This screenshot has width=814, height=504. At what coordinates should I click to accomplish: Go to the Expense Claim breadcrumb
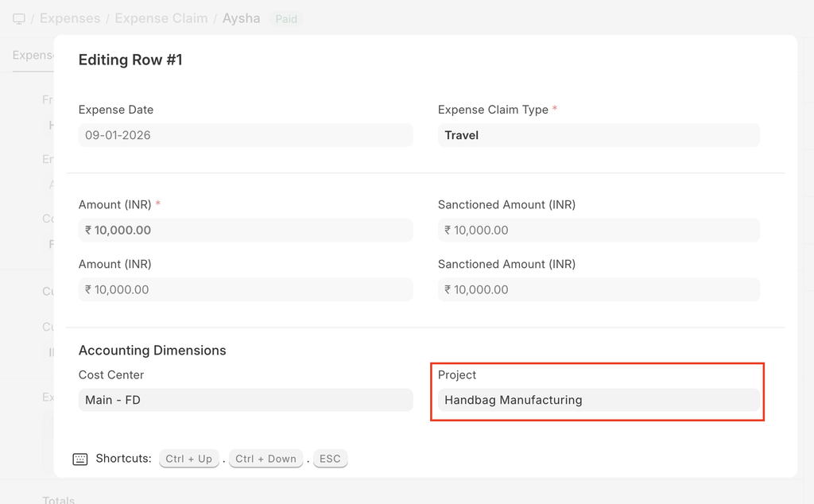[x=161, y=18]
